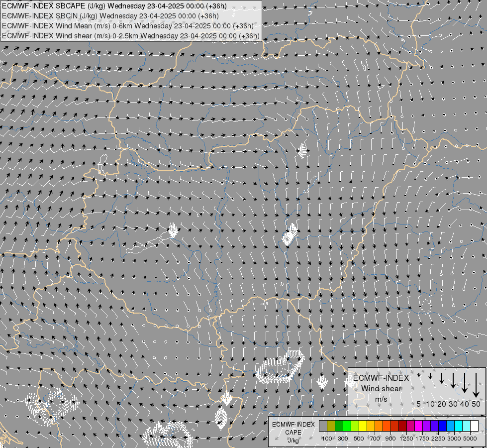The image size is (487, 448).
Task: Click the Wind Mean 0-6km title line
Action: [x=128, y=26]
